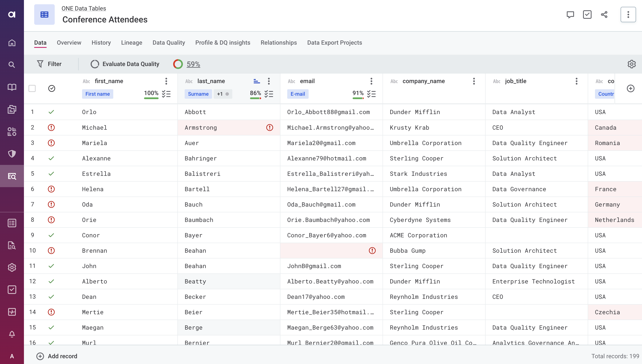The image size is (642, 364).
Task: Click the add column plus icon
Action: (x=630, y=88)
